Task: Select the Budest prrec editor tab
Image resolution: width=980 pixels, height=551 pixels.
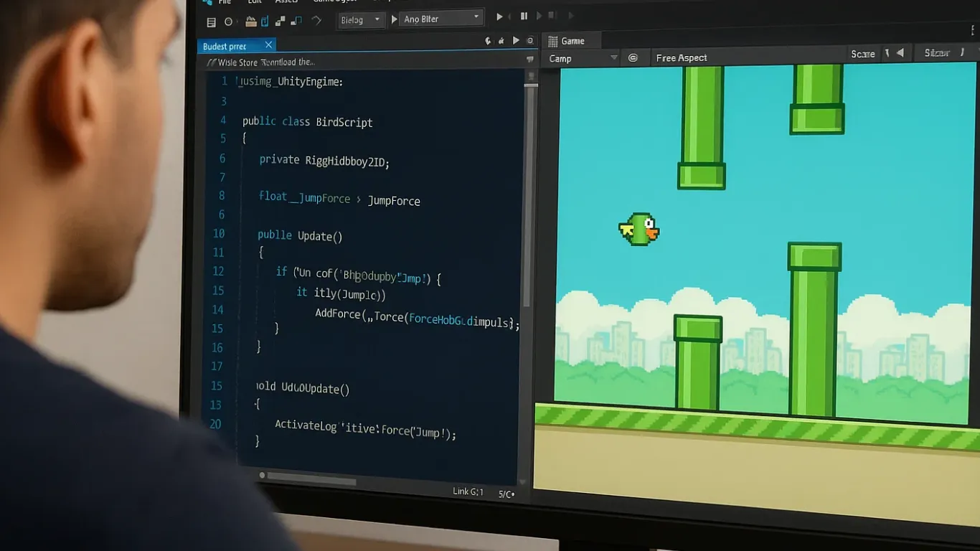Action: pos(225,47)
